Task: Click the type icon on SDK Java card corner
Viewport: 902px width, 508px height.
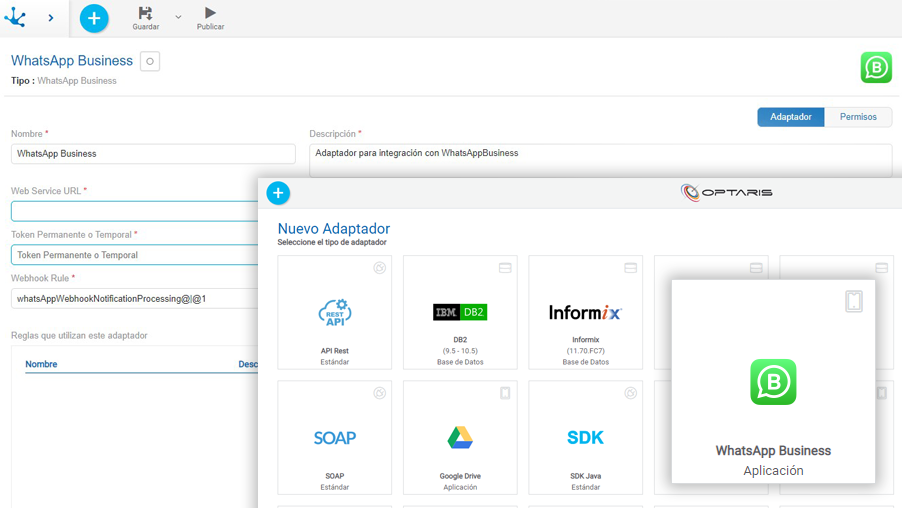Action: coord(630,393)
